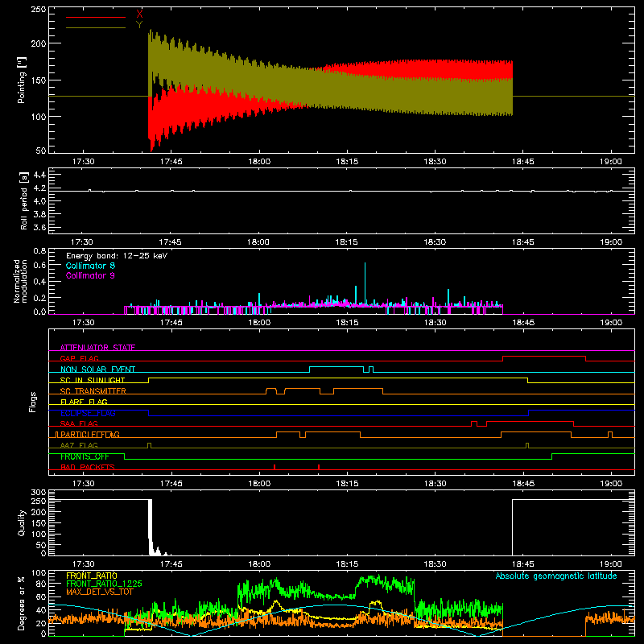Click the magenta 'Collimator 9' legend label
The image size is (644, 644).
(x=90, y=275)
